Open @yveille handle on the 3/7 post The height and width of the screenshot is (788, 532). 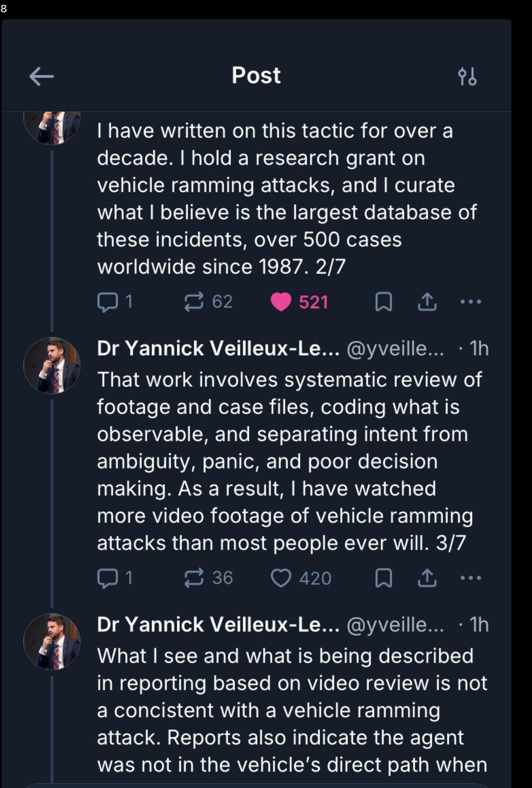pyautogui.click(x=395, y=348)
